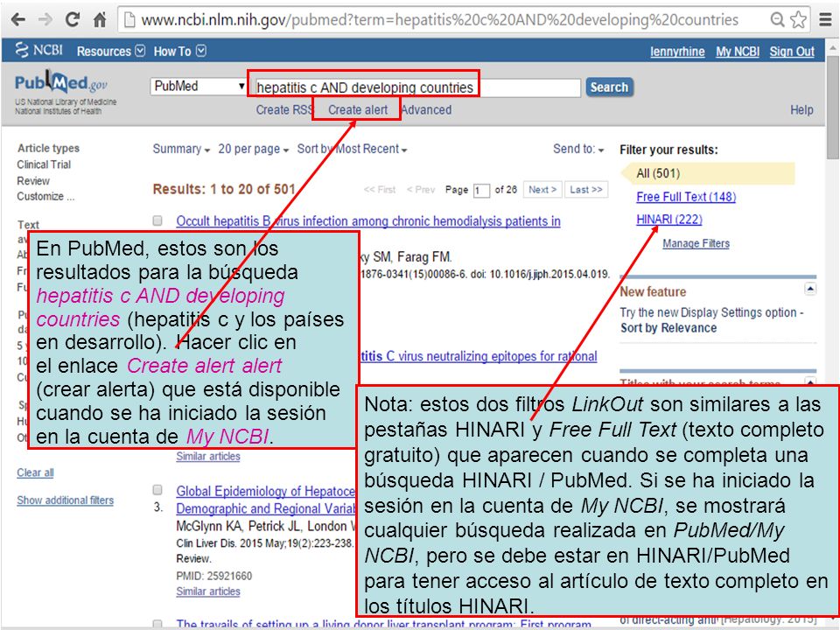Image resolution: width=840 pixels, height=630 pixels.
Task: Open Occult hepatitis B virus infection article
Action: [x=368, y=220]
